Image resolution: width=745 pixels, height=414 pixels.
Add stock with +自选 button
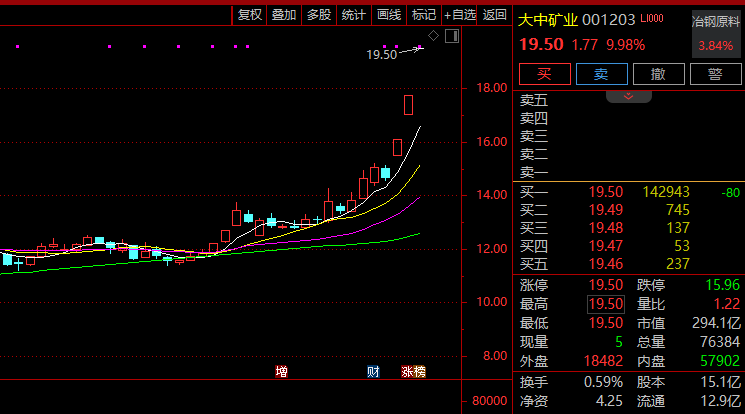(459, 15)
